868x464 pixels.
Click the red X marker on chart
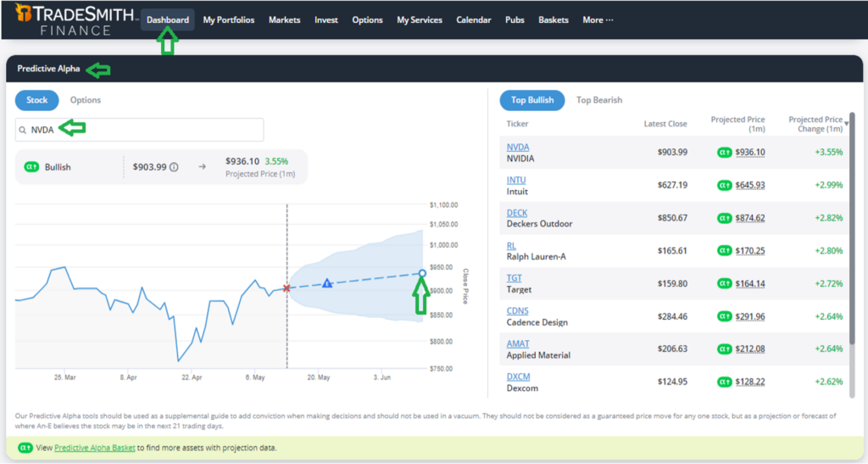pos(287,288)
